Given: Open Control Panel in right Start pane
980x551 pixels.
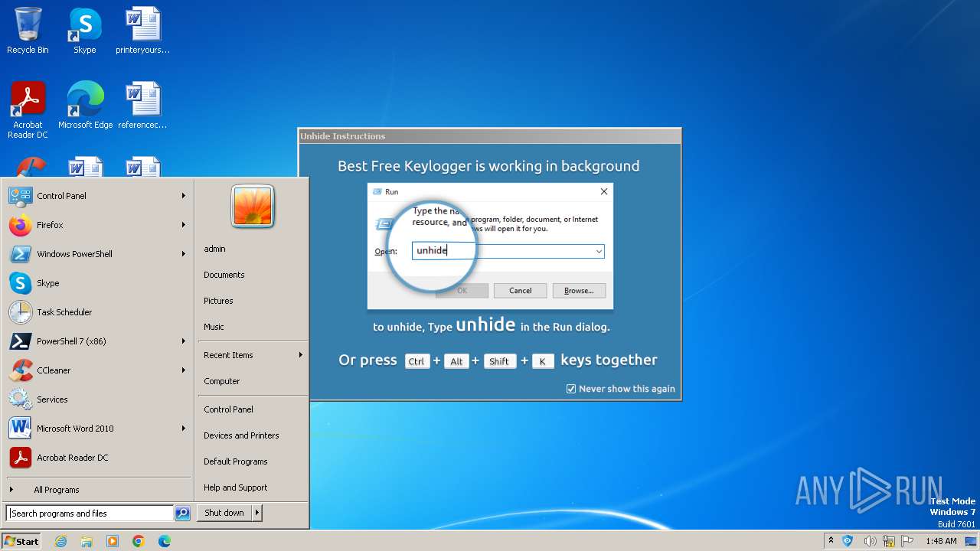Looking at the screenshot, I should 228,409.
